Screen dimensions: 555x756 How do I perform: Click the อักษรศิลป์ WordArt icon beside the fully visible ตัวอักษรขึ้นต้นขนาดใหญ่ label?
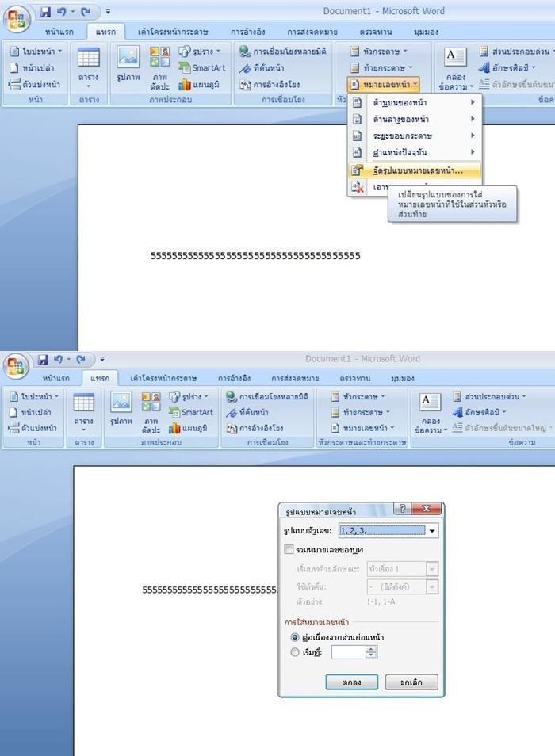tap(457, 412)
